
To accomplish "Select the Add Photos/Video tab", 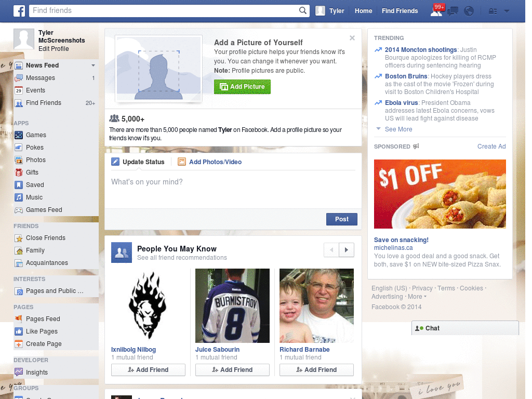I will (x=210, y=162).
